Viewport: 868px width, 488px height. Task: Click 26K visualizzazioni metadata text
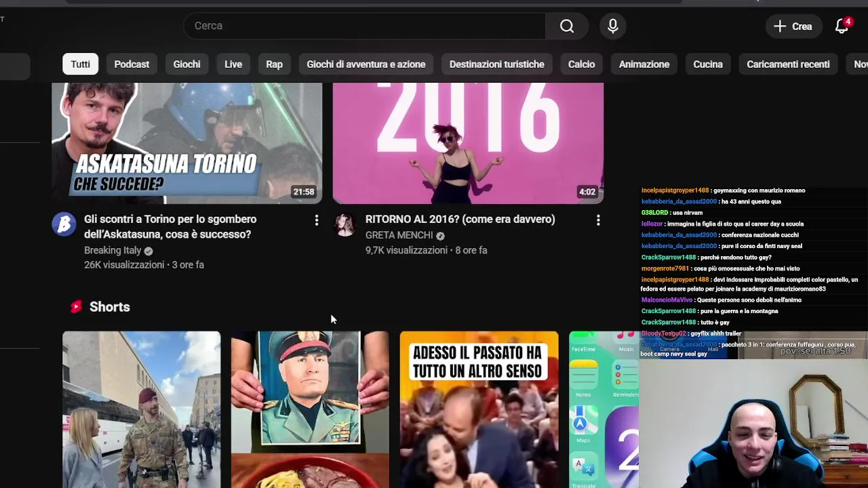(x=124, y=265)
